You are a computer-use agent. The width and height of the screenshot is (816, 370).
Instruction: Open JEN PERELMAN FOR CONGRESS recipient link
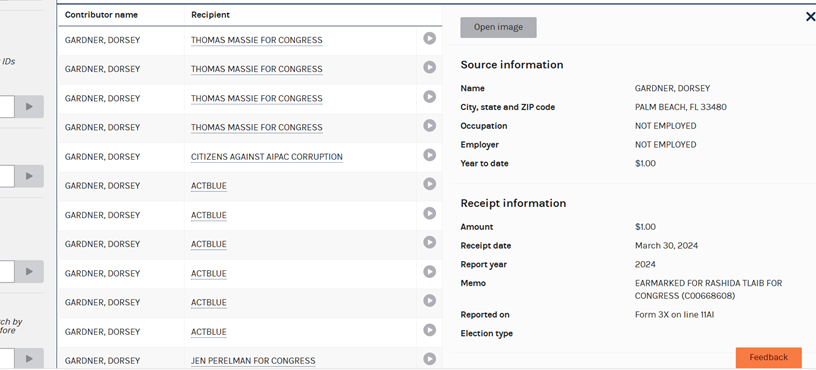tap(253, 361)
